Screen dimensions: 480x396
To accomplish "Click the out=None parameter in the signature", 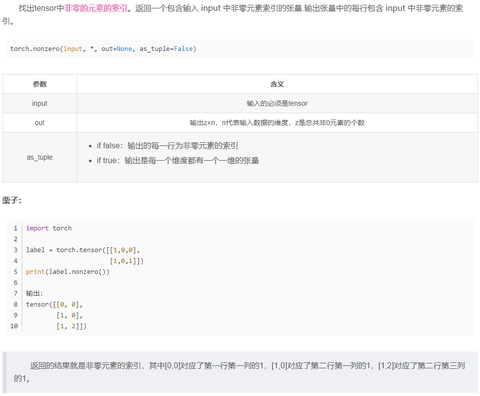I will point(117,49).
